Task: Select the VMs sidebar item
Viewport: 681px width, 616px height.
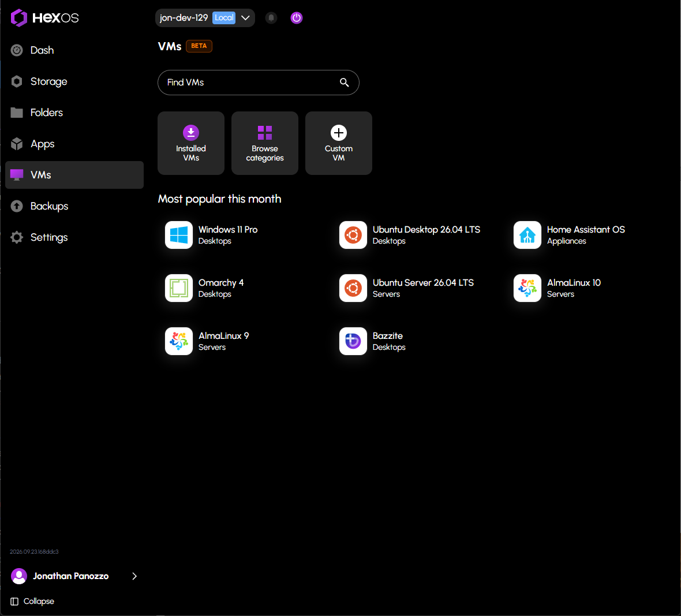Action: pos(74,175)
